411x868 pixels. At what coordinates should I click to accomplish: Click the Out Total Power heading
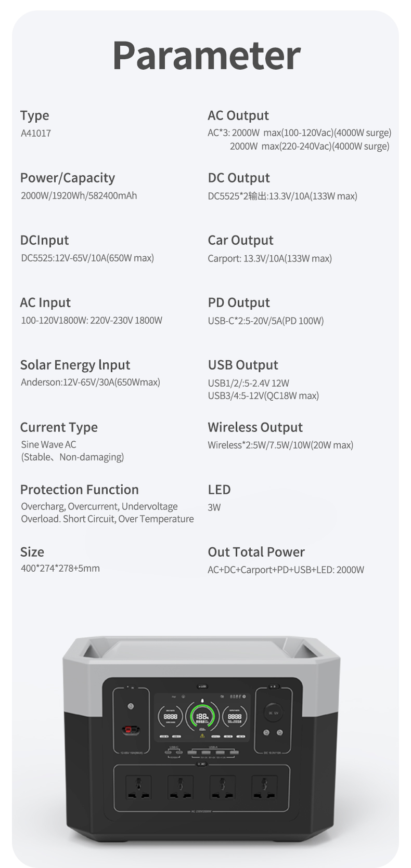point(256,552)
